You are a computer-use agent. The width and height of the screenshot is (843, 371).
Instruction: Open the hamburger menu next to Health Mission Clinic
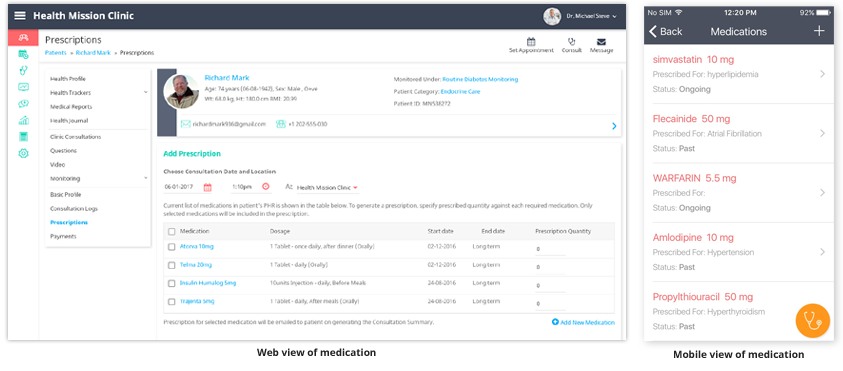pyautogui.click(x=20, y=16)
